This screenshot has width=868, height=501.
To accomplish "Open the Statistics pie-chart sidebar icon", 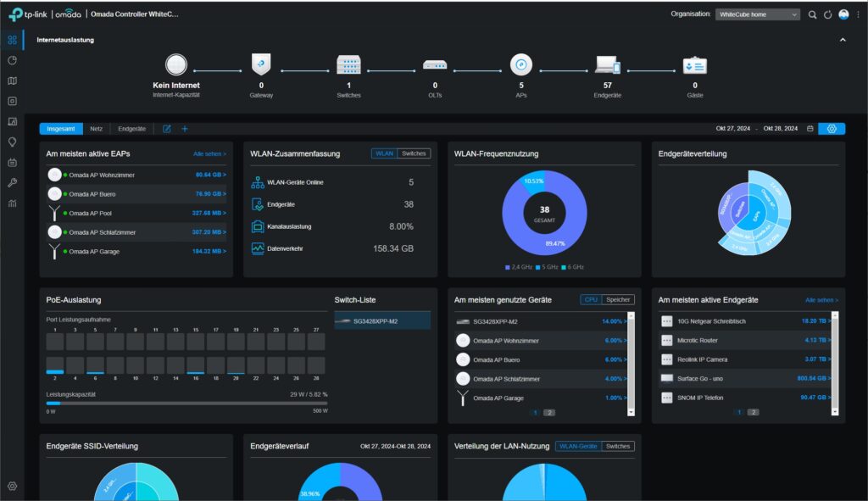I will (12, 60).
